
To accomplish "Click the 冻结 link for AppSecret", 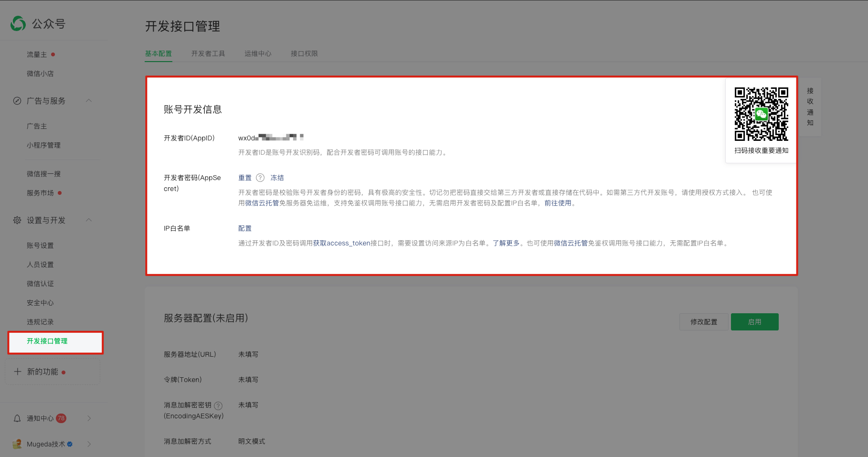I will [277, 178].
